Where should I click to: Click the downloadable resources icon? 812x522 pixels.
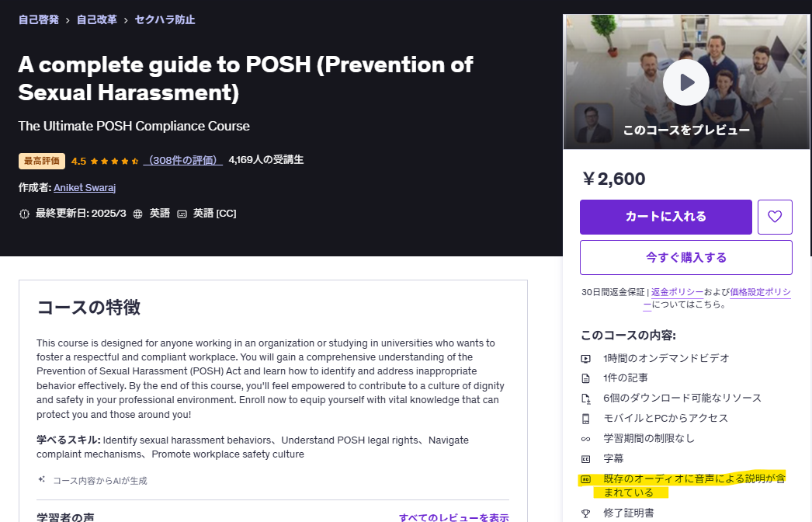(585, 398)
